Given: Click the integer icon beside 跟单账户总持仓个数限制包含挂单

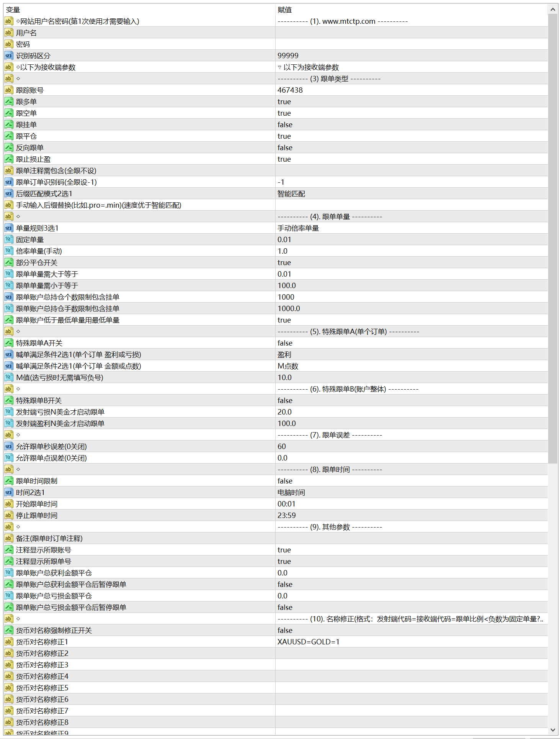Looking at the screenshot, I should (8, 297).
